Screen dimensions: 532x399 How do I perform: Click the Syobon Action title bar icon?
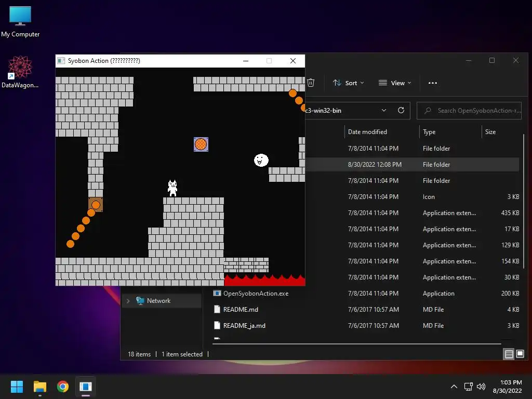pyautogui.click(x=61, y=61)
